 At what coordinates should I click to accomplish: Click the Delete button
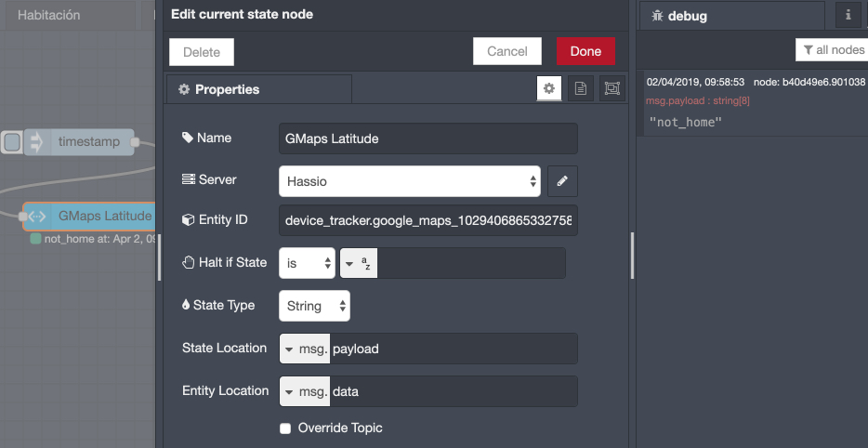(x=202, y=52)
